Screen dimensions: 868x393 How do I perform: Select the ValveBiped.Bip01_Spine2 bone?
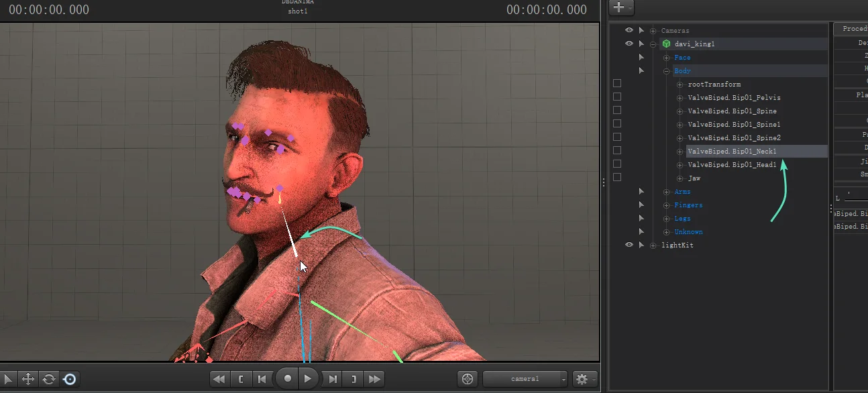pyautogui.click(x=734, y=137)
